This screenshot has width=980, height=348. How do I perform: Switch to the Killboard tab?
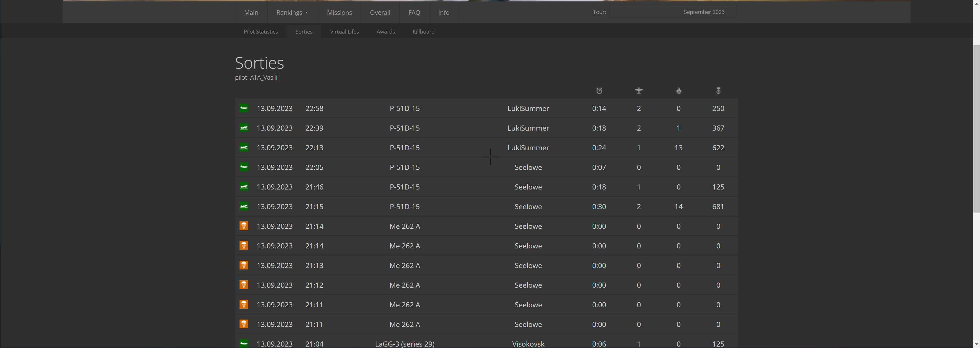[423, 32]
